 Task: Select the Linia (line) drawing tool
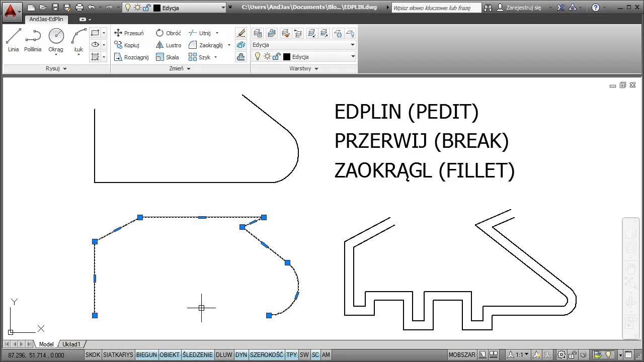tap(14, 40)
